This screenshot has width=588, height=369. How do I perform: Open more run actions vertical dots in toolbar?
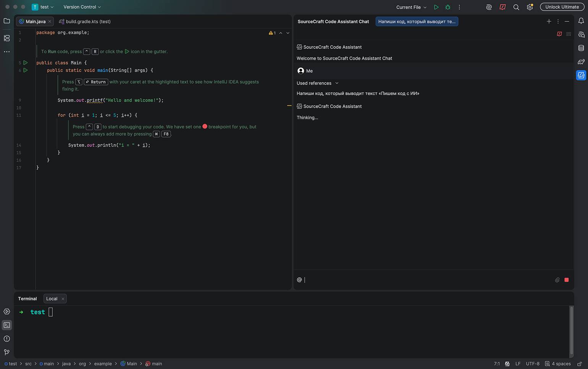point(459,7)
